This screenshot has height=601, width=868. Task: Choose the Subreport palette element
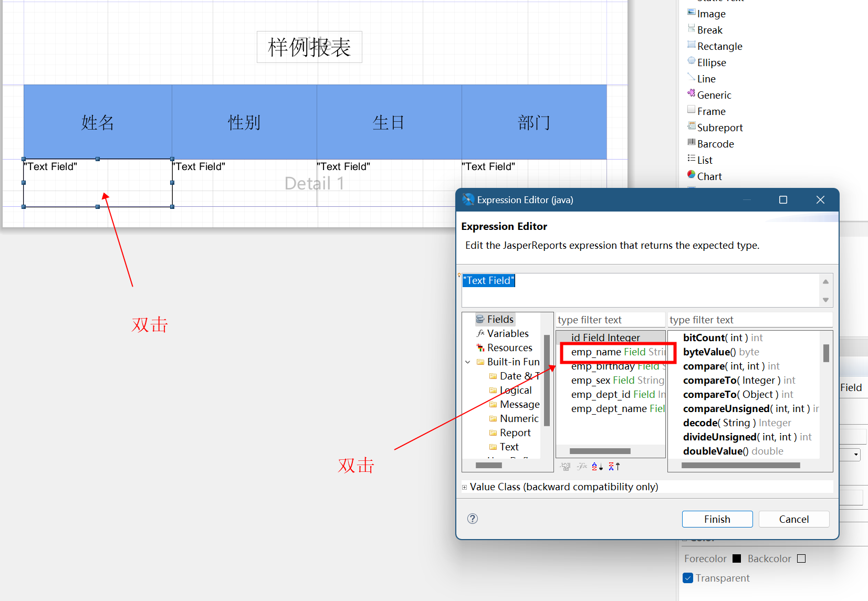(719, 128)
